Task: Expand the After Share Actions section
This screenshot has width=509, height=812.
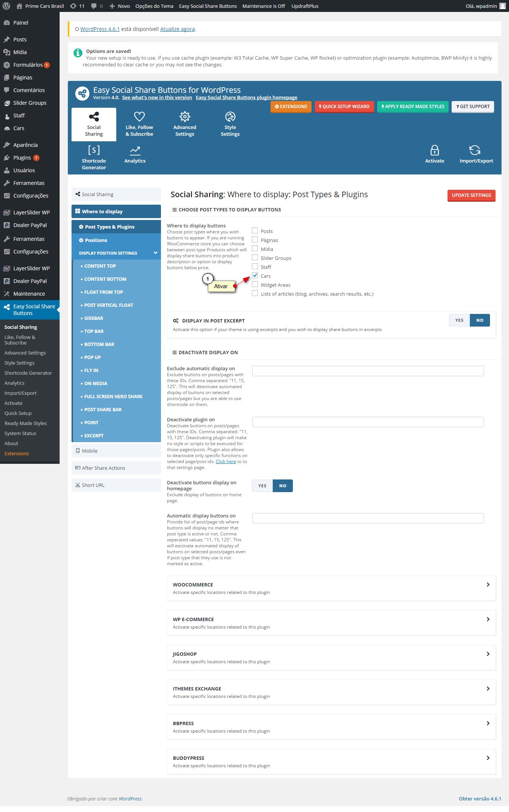Action: [116, 468]
